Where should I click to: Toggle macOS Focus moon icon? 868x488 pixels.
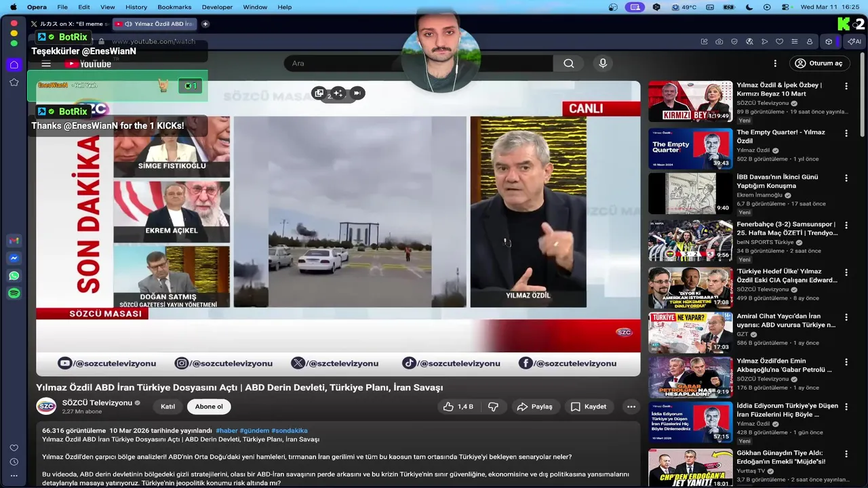click(749, 7)
